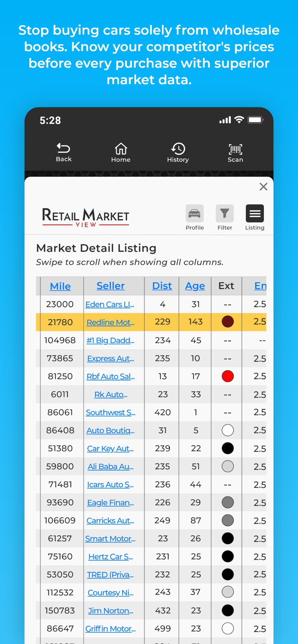Click light gray swatch in Ali Baba row
This screenshot has height=644, width=298.
coord(228,466)
